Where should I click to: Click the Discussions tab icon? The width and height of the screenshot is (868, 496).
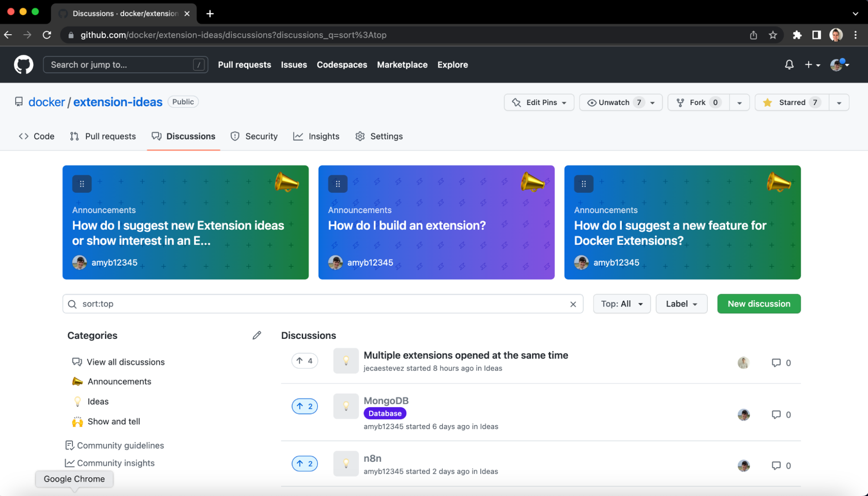157,136
